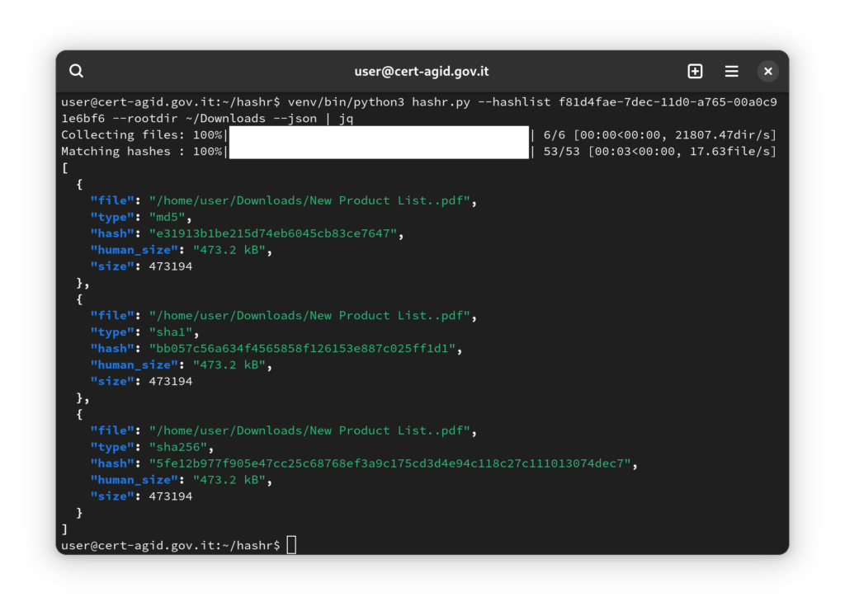Screen dimensions: 845x616
Task: Click the Collecting files progress bar
Action: click(378, 134)
